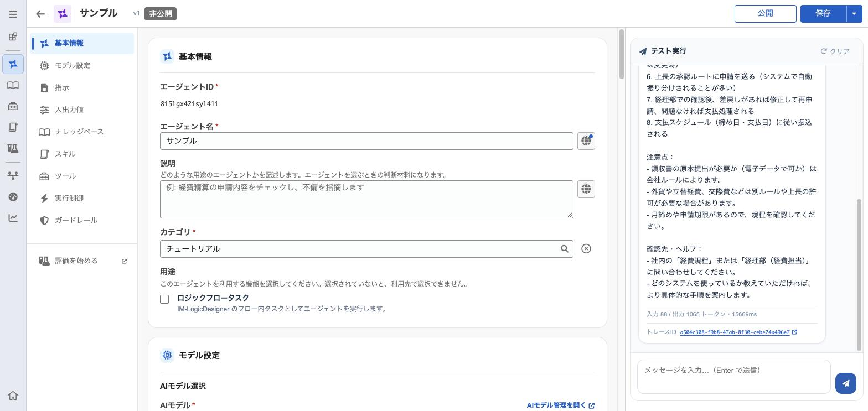Open 評価を始める external link

click(83, 261)
